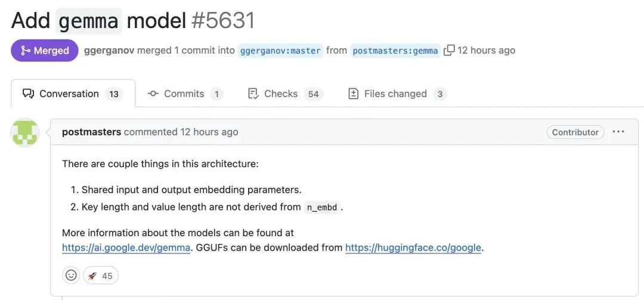
Task: Click the ggerganov:master branch label
Action: (x=280, y=51)
